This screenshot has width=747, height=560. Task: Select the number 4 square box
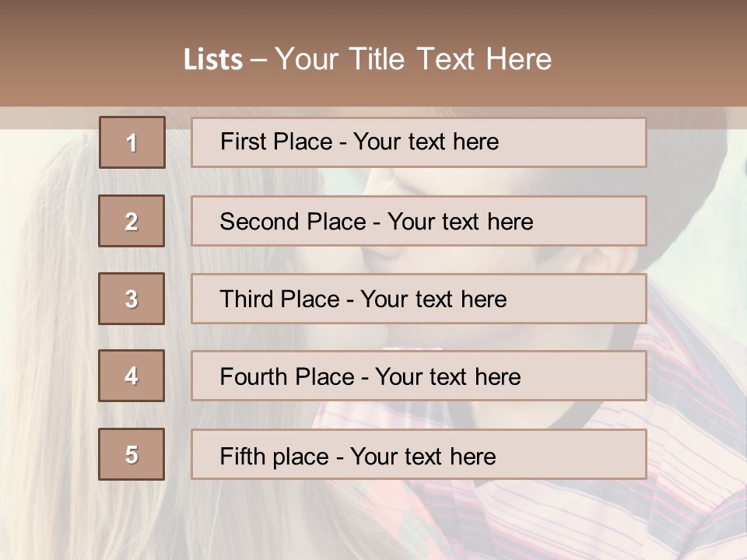132,376
